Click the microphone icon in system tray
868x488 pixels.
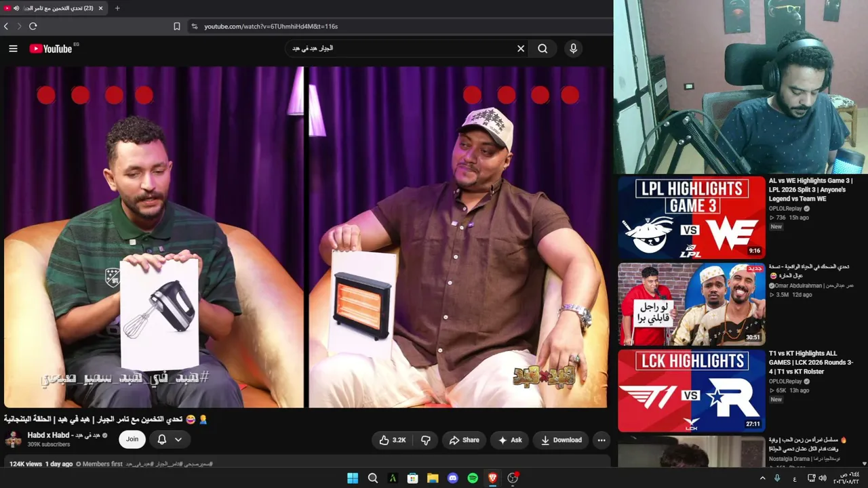coord(777,478)
